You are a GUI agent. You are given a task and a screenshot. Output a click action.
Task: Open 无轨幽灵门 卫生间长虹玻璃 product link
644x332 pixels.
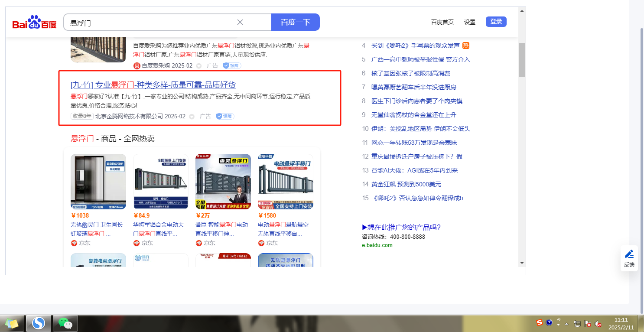97,229
